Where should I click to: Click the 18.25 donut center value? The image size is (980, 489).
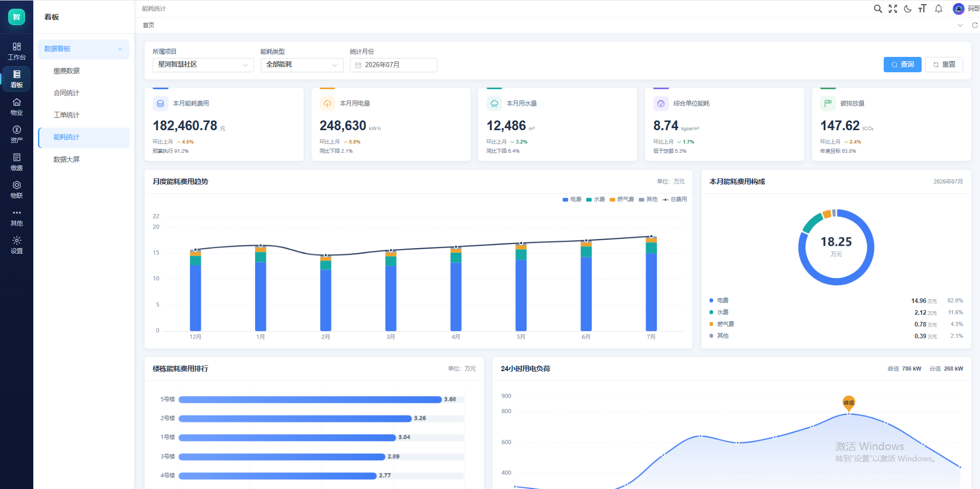[x=836, y=242]
